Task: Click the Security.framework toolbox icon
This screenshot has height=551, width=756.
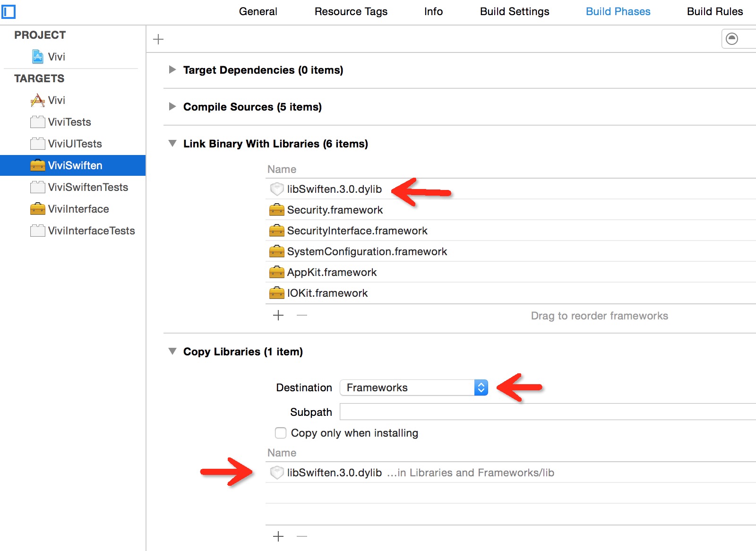Action: point(276,210)
